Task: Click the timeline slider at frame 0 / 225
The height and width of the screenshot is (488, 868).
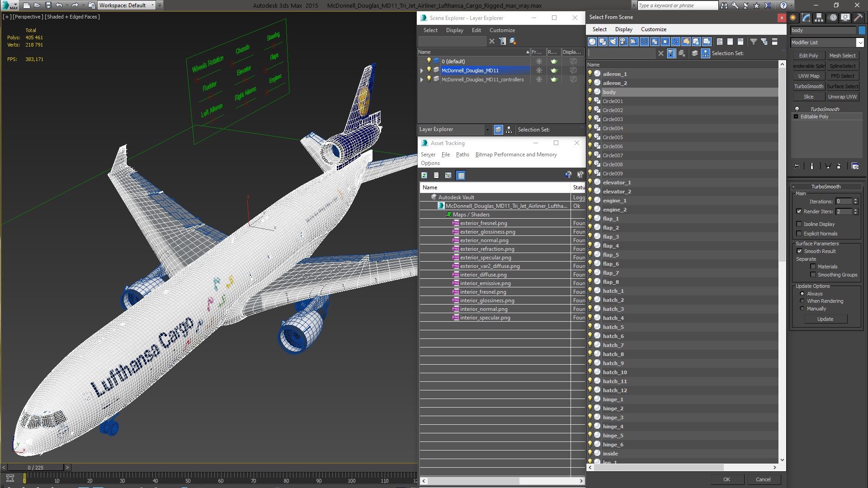Action: [x=36, y=468]
